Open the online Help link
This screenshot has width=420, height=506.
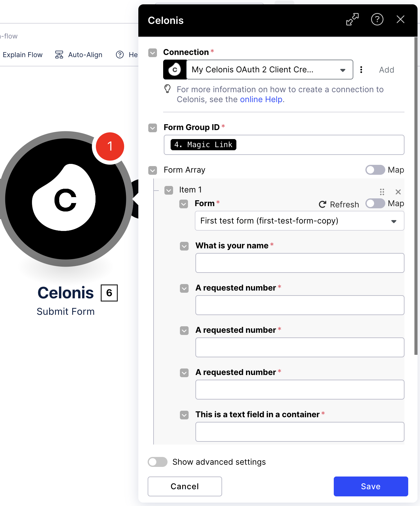[261, 99]
